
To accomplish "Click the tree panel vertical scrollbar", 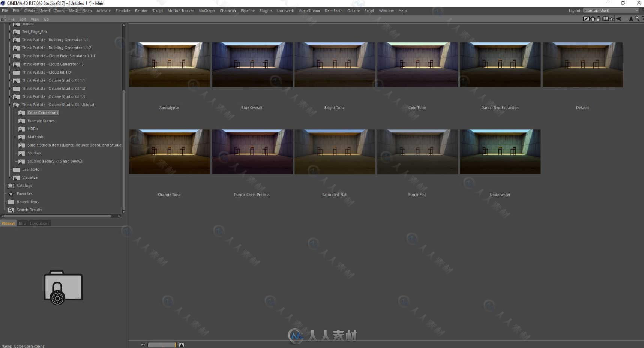I will [x=124, y=150].
